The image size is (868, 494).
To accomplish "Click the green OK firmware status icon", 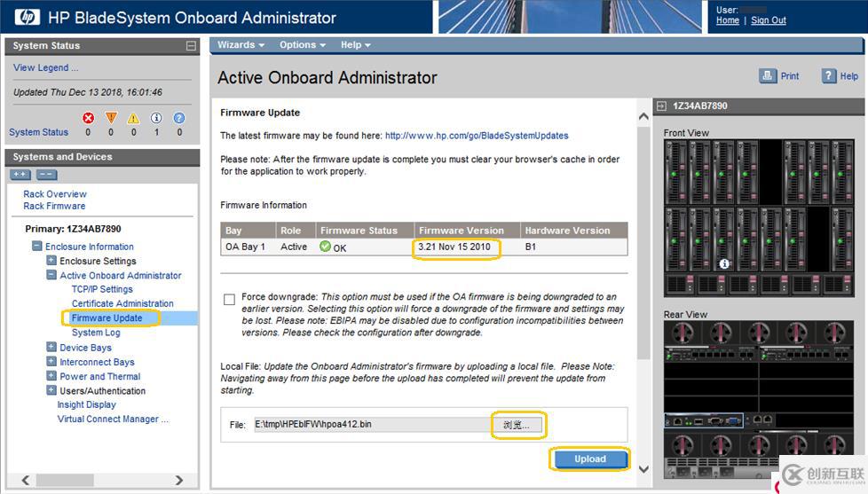I will tap(326, 247).
